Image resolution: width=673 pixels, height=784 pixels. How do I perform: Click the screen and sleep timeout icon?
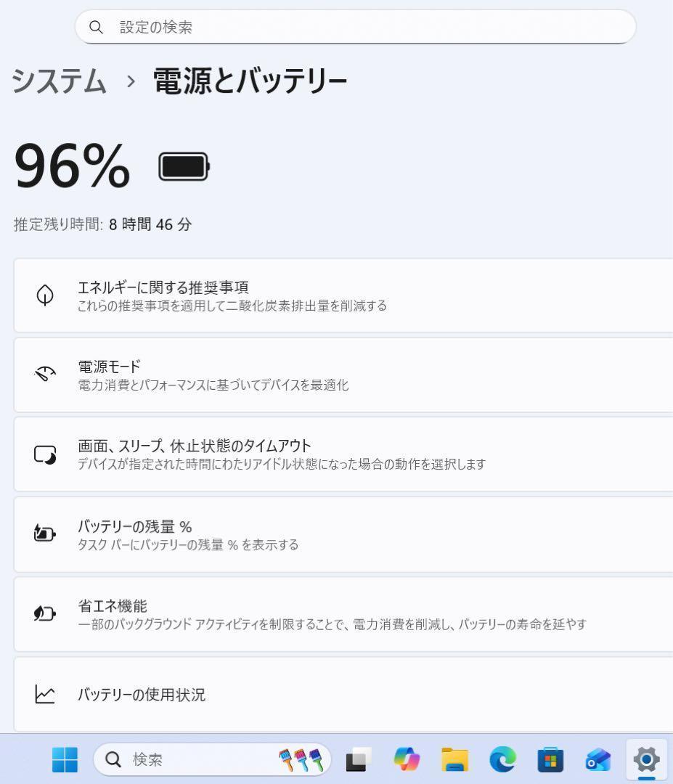pyautogui.click(x=45, y=454)
